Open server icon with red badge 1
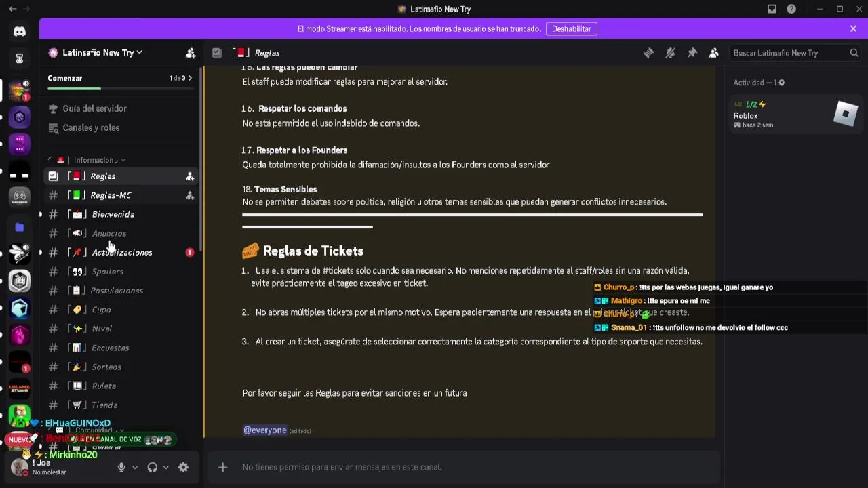 (20, 90)
